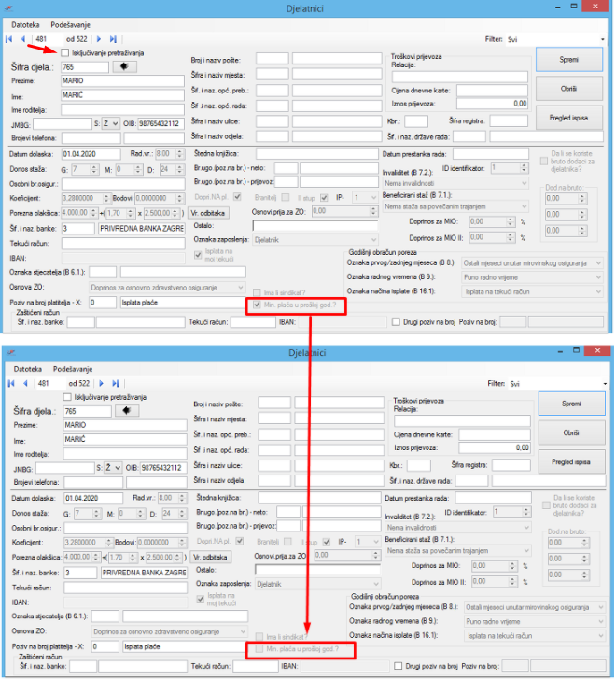Click next record arrow in lower window
Viewport: 616px width, 680px height.
pos(98,383)
